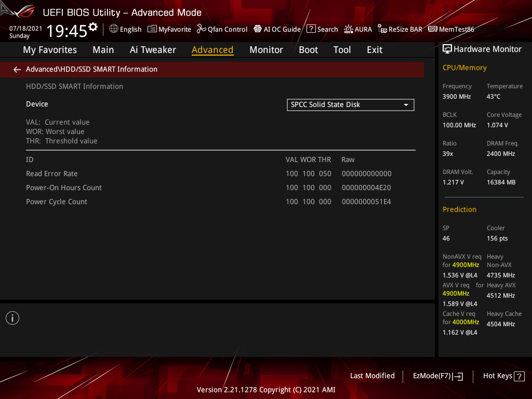The width and height of the screenshot is (532, 399).
Task: Open the Hot Keys help
Action: pyautogui.click(x=503, y=376)
